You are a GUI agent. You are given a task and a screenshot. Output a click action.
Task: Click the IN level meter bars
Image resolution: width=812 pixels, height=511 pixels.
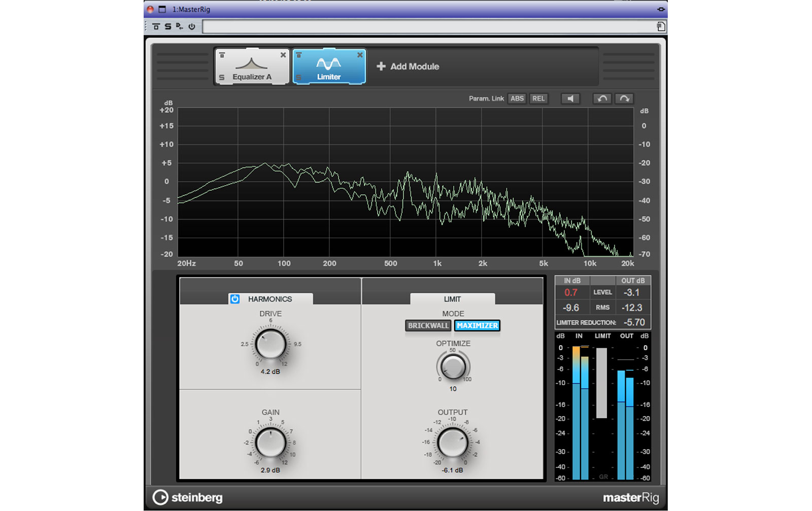pos(581,413)
